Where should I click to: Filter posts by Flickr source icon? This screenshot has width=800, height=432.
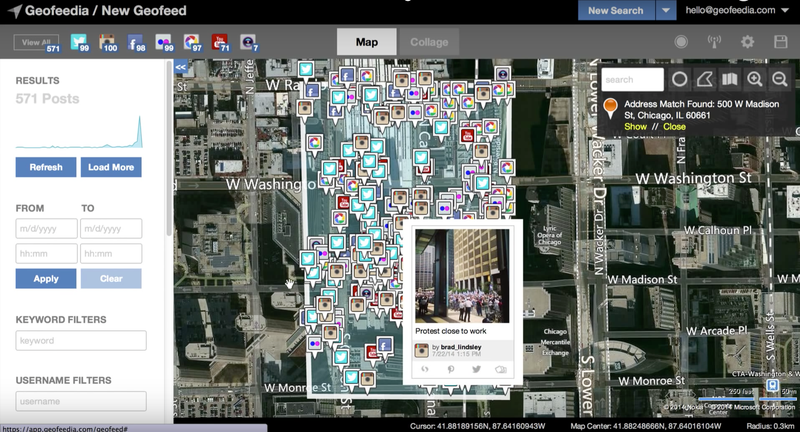[164, 42]
